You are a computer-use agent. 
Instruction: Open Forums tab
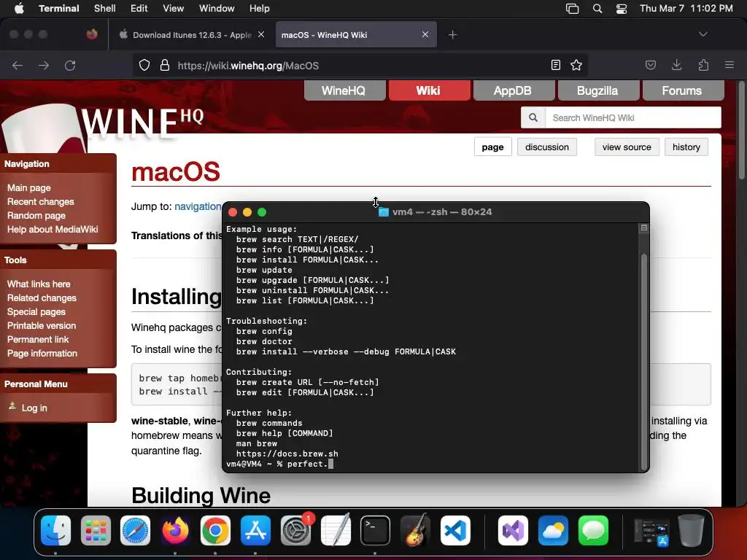[682, 90]
